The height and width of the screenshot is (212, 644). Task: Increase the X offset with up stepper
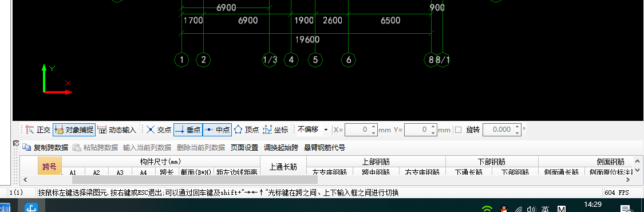point(373,127)
